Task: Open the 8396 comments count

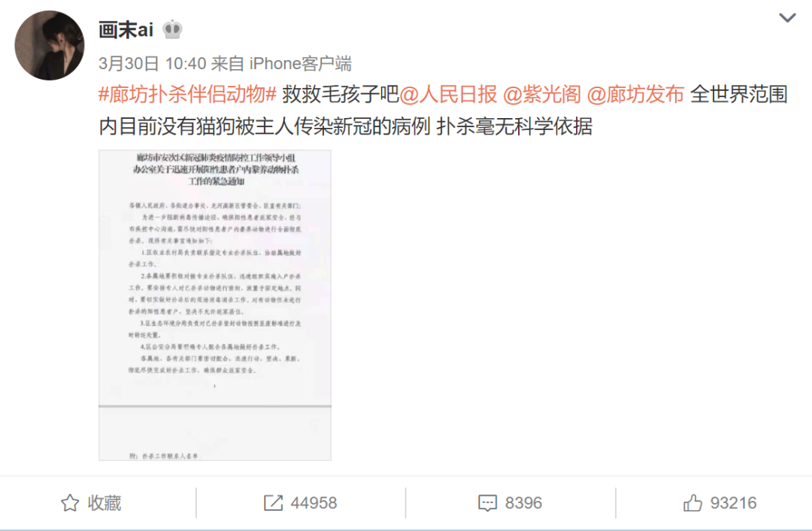Action: point(523,503)
